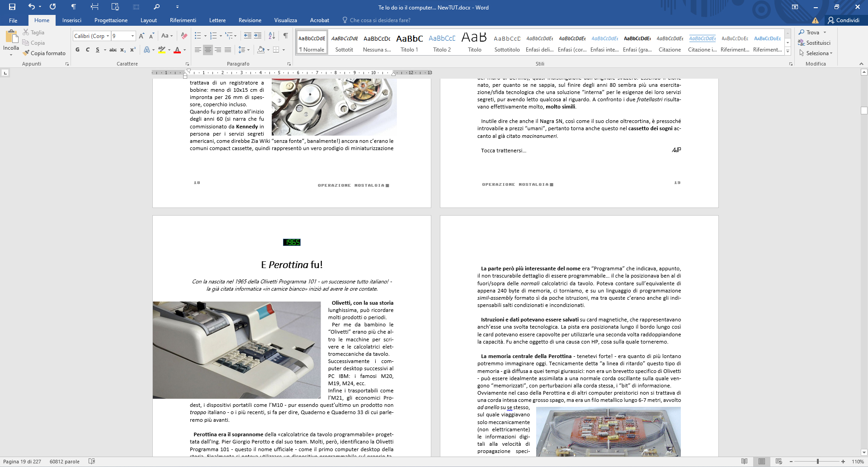Viewport: 868px width, 467px height.
Task: Apply red font color
Action: click(x=177, y=50)
